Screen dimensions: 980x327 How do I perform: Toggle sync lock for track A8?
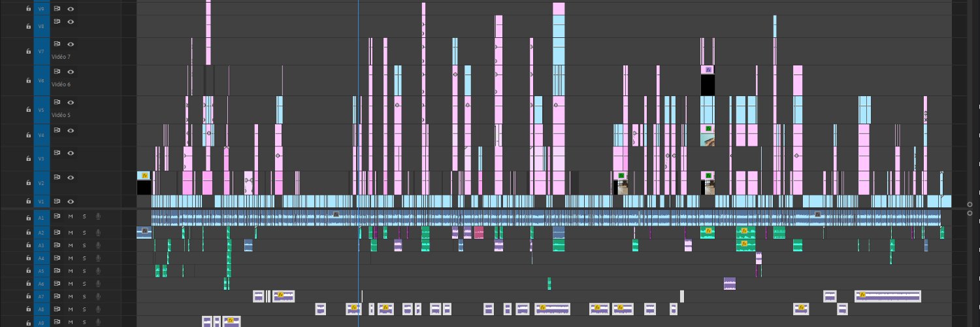pos(57,309)
